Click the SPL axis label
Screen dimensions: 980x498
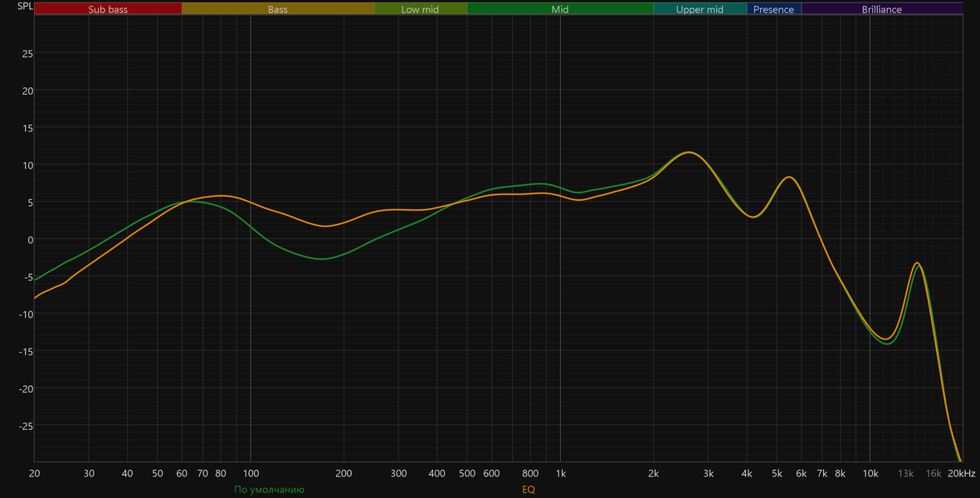pyautogui.click(x=25, y=7)
